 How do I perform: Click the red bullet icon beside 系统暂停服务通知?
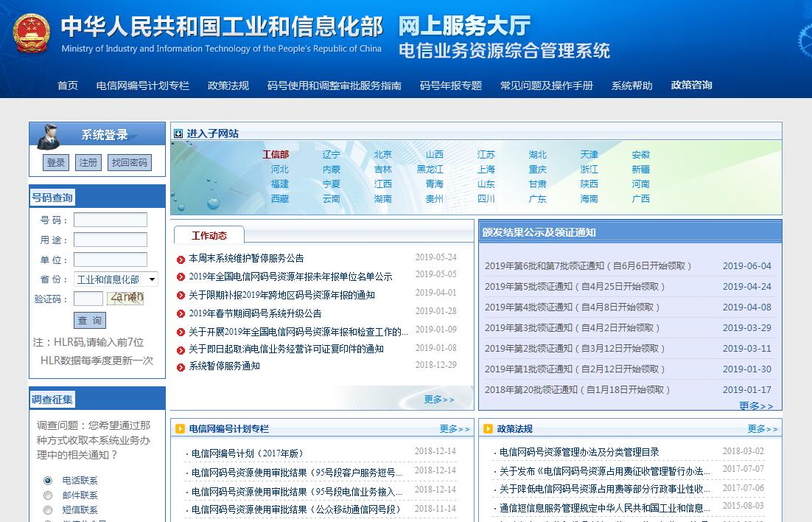[181, 366]
